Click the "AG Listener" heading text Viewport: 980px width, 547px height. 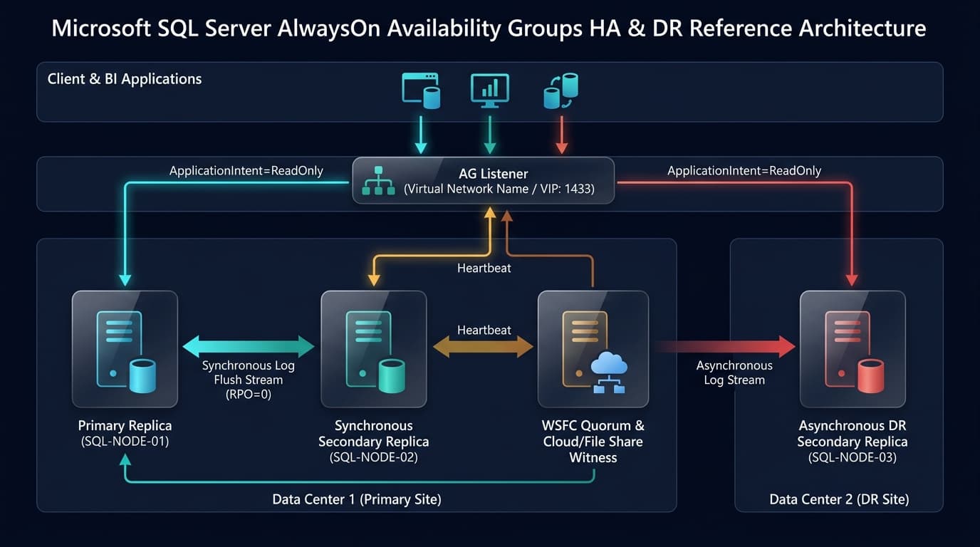pos(494,174)
